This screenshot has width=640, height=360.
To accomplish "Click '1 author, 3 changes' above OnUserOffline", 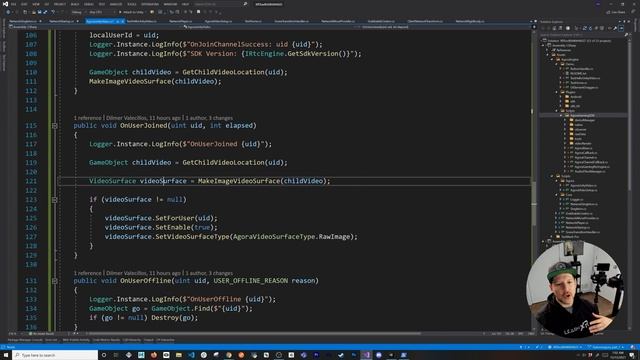I will 209,273.
